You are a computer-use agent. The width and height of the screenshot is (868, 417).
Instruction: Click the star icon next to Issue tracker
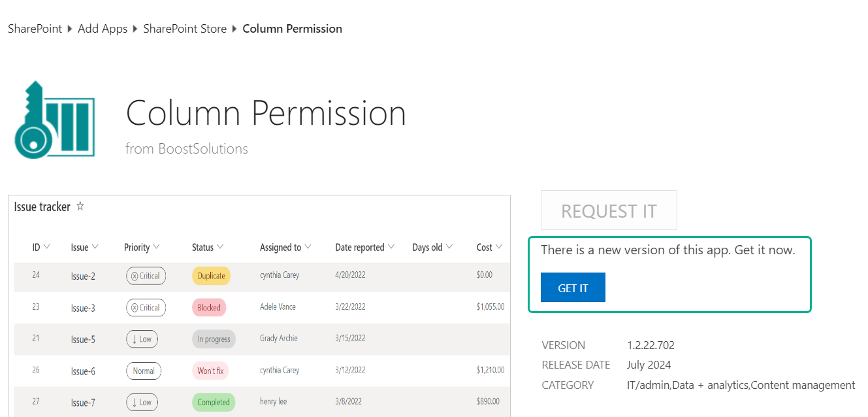click(80, 207)
